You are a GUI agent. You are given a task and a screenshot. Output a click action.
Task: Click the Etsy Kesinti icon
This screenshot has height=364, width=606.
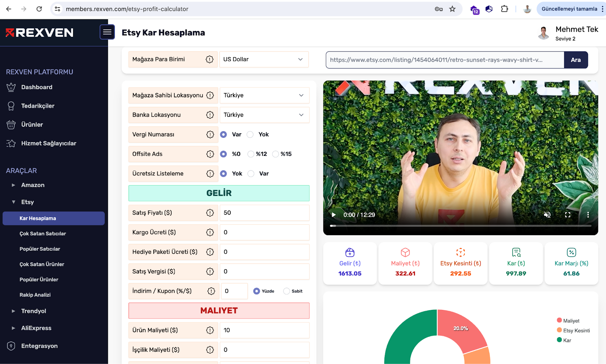pyautogui.click(x=461, y=252)
